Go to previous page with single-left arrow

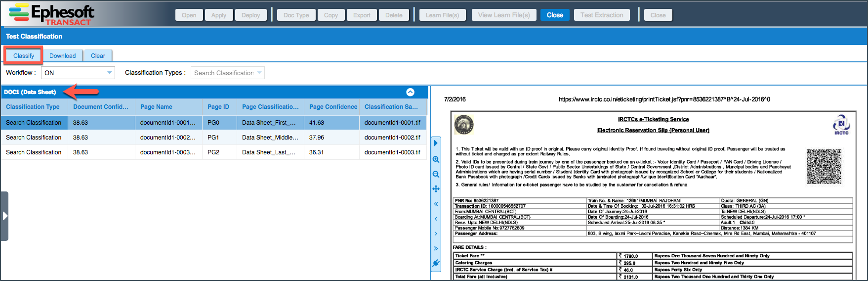(436, 219)
